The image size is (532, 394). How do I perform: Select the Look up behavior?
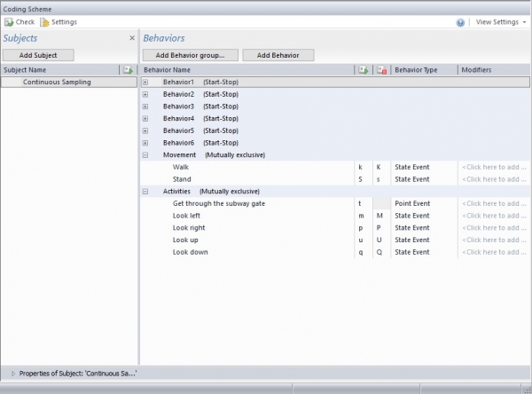(185, 240)
